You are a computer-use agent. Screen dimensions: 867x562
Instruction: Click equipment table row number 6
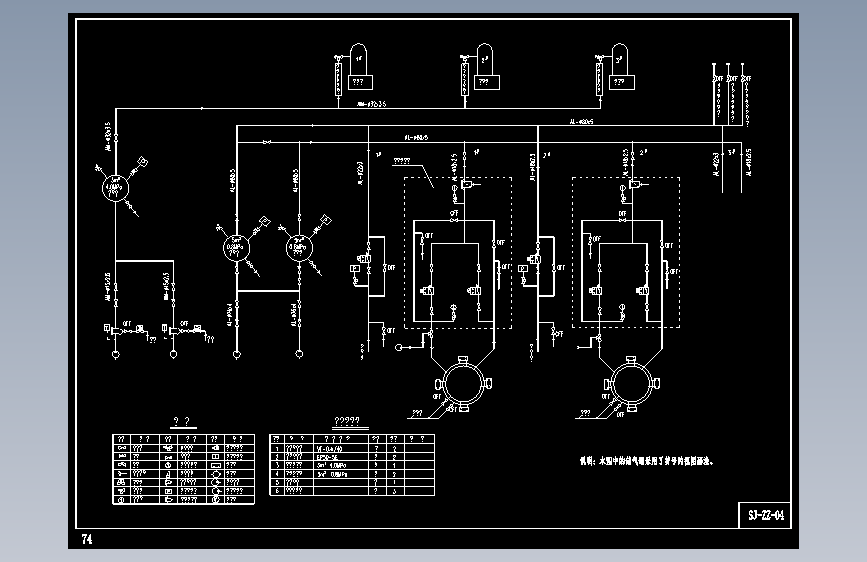click(x=278, y=491)
